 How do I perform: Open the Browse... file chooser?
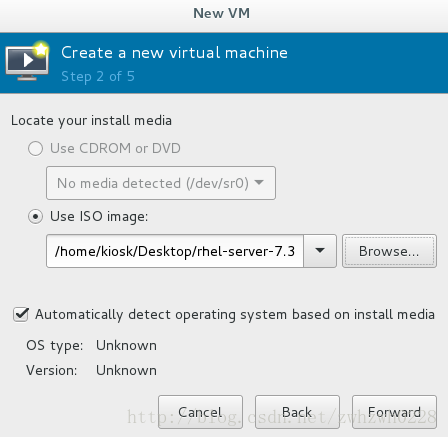pyautogui.click(x=389, y=251)
